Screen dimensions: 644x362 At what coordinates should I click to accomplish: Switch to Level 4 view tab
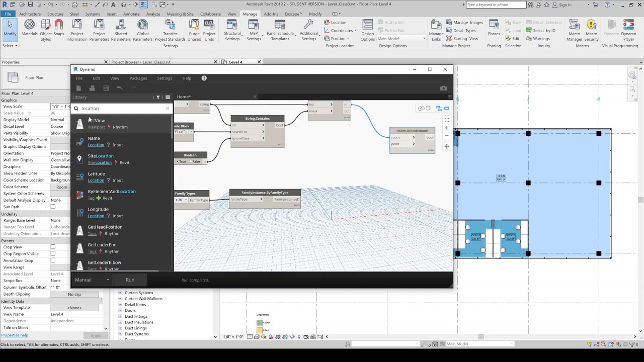[x=236, y=62]
